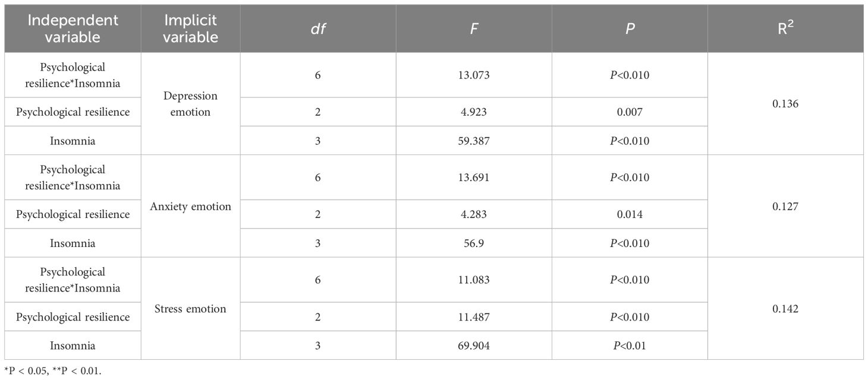Click the F value 13.073
Viewport: 868px width, 380px height.
pos(474,75)
